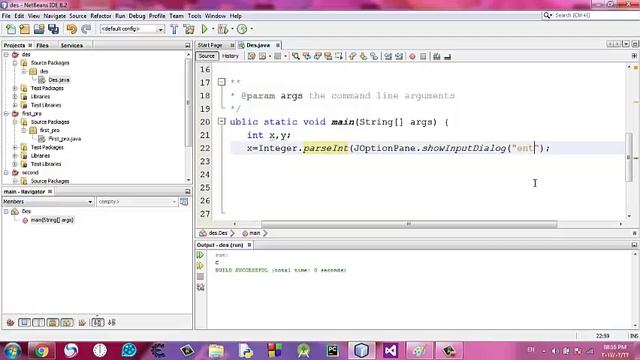Viewport: 640px width, 360px height.
Task: Expand the des Libraries node
Action: (15, 97)
